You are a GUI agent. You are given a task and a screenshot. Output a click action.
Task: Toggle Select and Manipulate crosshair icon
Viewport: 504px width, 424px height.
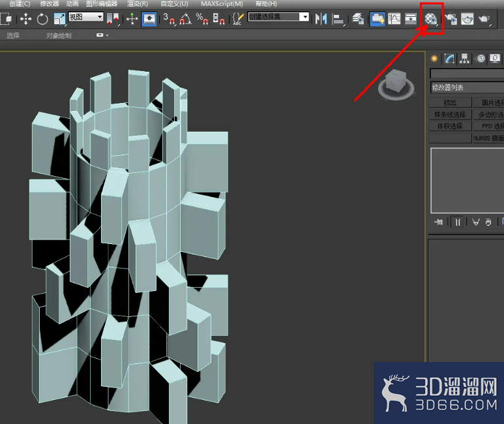coord(132,19)
